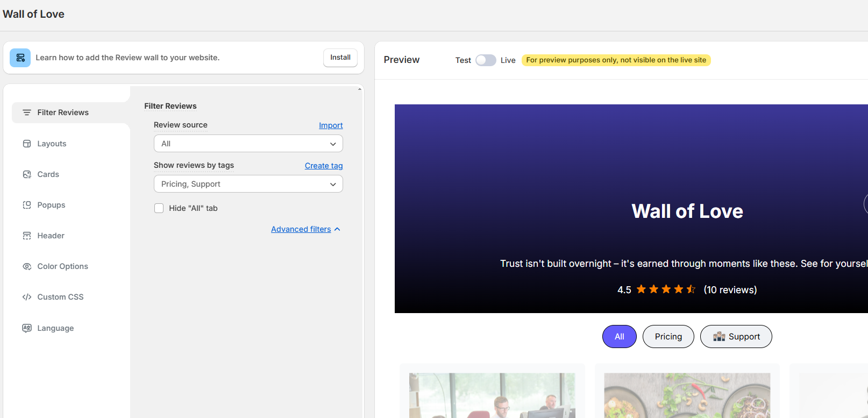The image size is (868, 418).
Task: Open the Review source dropdown
Action: point(248,144)
